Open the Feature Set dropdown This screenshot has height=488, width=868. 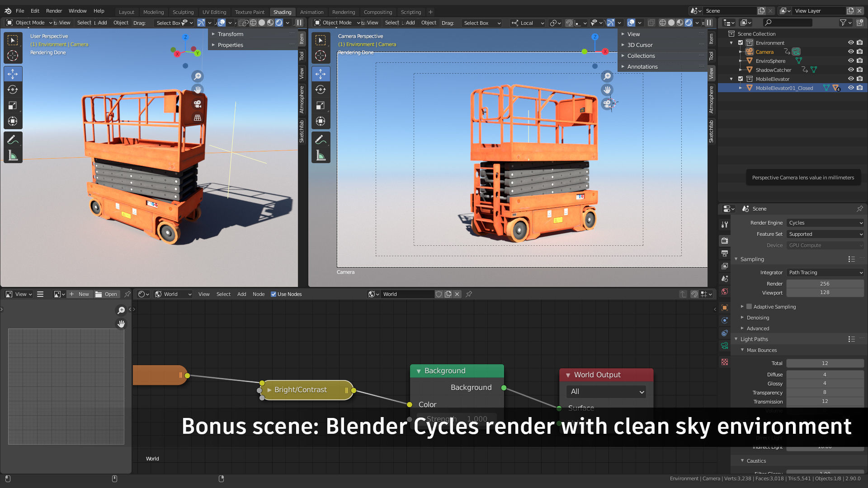click(x=825, y=234)
